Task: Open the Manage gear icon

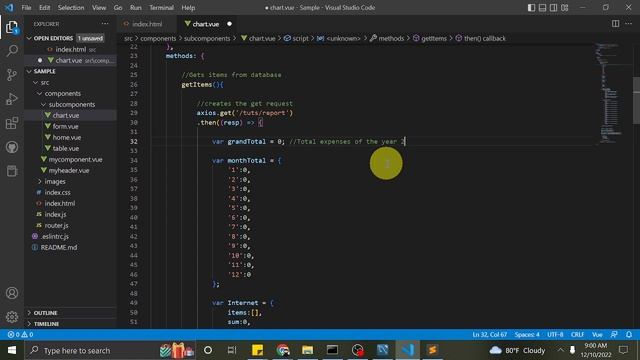Action: pyautogui.click(x=12, y=317)
